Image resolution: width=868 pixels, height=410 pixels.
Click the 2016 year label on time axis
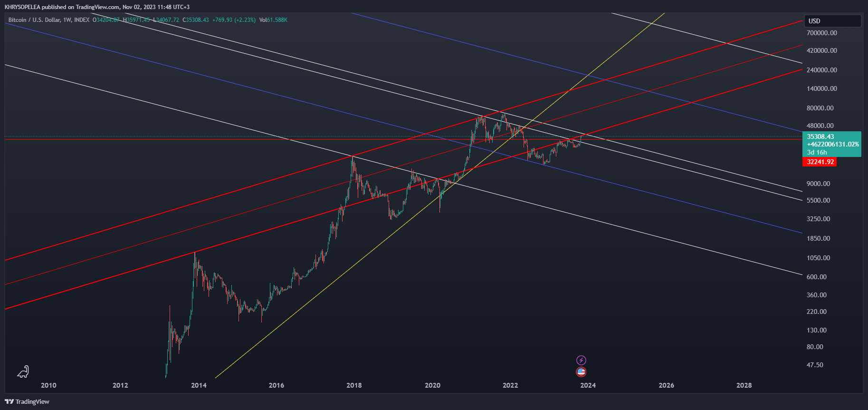[277, 385]
